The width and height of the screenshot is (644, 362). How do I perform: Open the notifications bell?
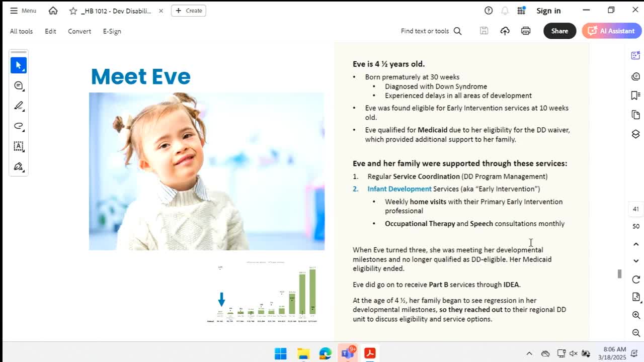pyautogui.click(x=505, y=11)
